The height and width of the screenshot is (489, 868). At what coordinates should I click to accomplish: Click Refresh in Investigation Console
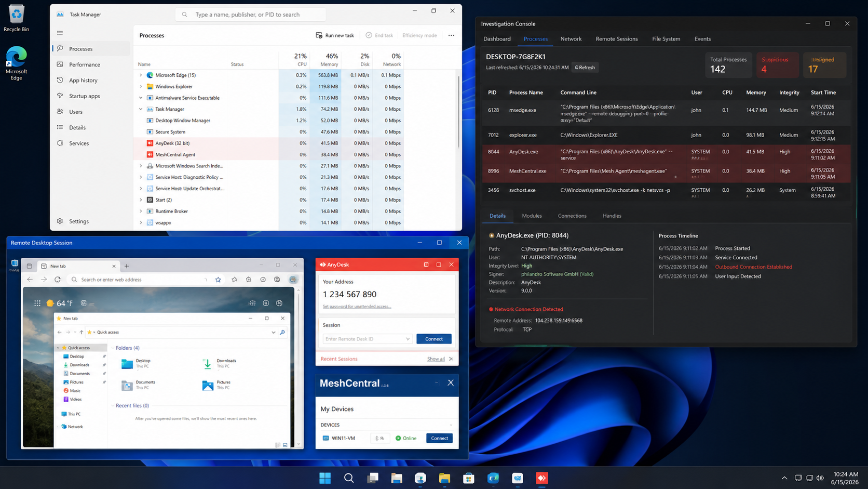[585, 68]
